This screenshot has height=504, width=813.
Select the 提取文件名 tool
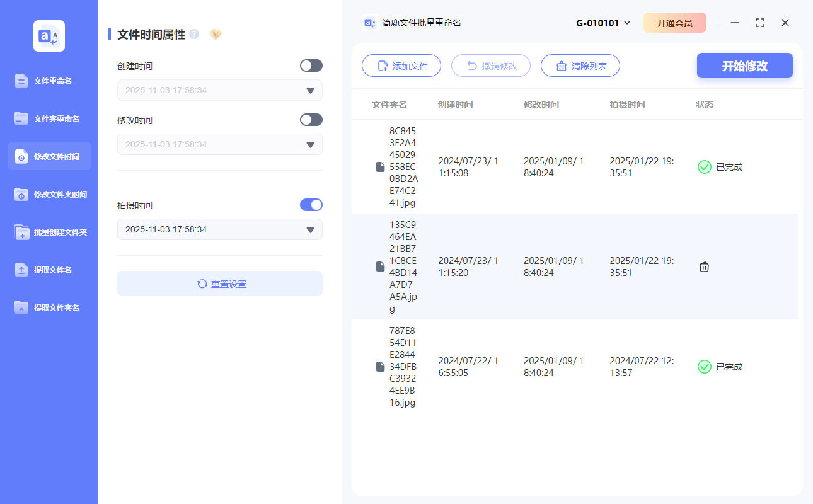49,270
